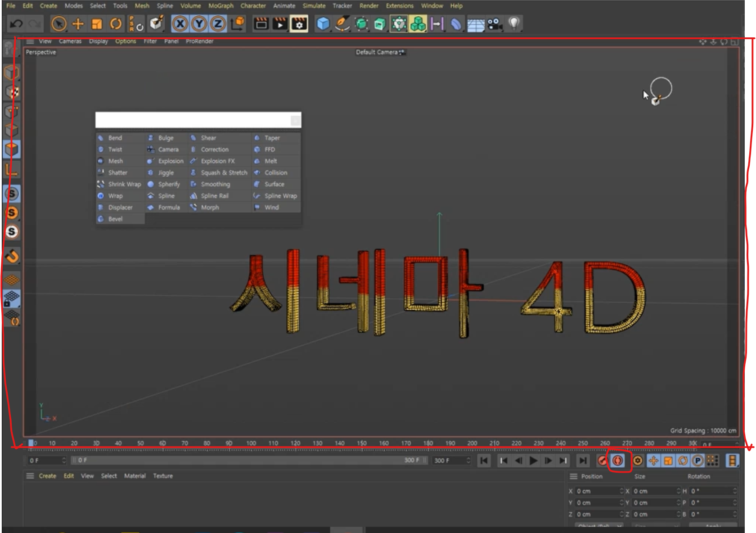The height and width of the screenshot is (533, 756).
Task: Choose Shrink Wrap deformer
Action: click(120, 184)
